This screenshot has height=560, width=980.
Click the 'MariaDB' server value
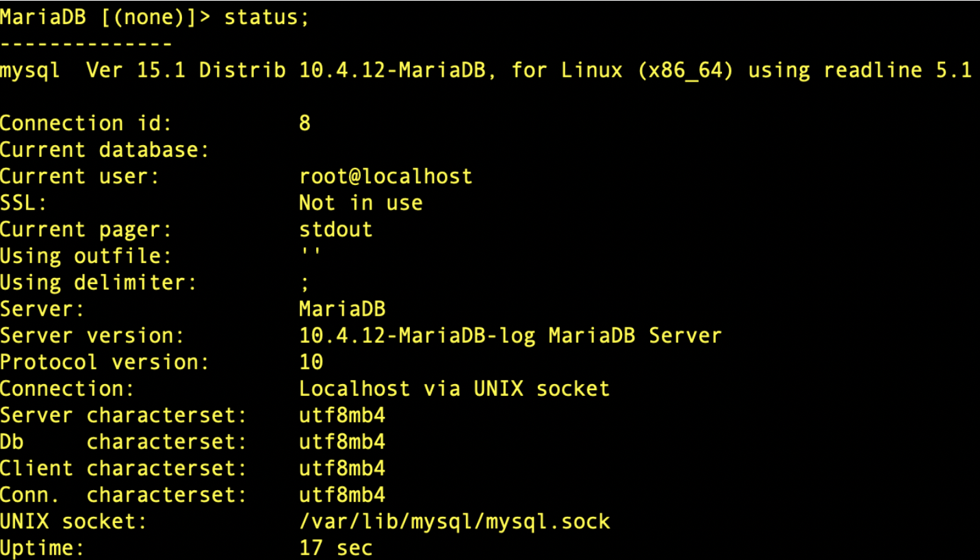342,309
